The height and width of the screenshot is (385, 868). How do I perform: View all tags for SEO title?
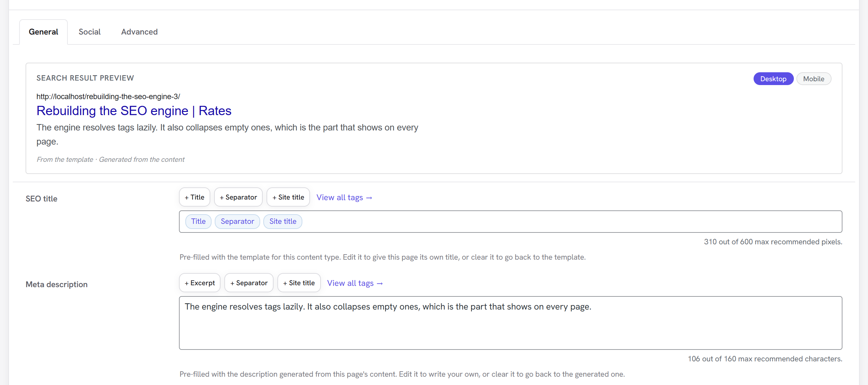(344, 198)
